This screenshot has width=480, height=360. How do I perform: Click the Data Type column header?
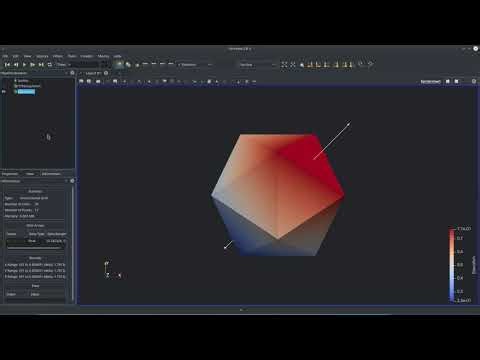(36, 234)
